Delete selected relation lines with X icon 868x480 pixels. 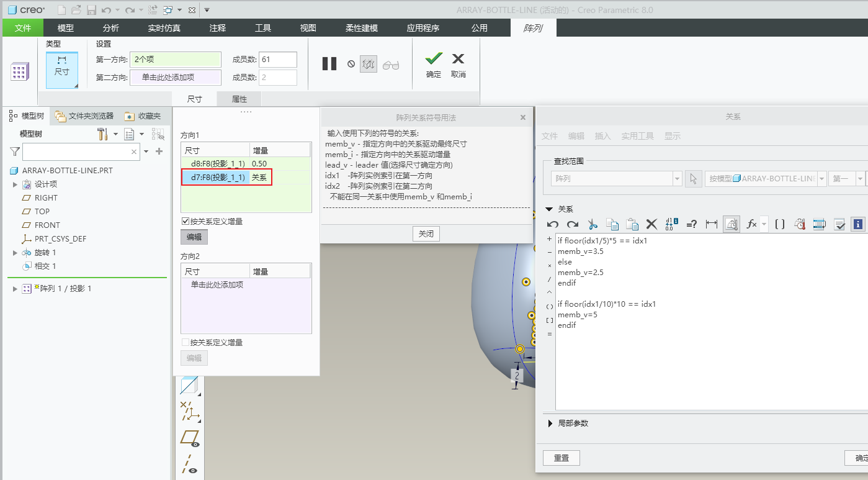point(651,224)
